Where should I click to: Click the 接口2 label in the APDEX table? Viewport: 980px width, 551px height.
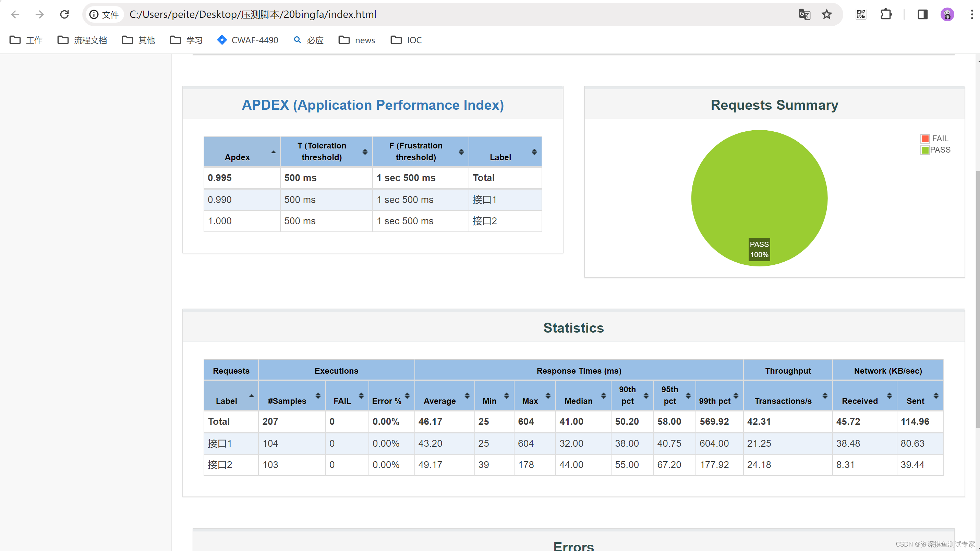(485, 221)
